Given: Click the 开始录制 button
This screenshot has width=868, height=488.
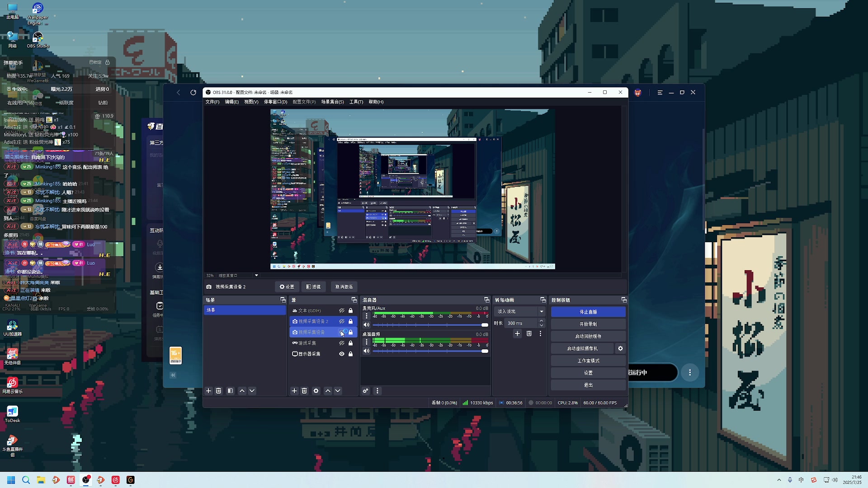Looking at the screenshot, I should click(588, 324).
